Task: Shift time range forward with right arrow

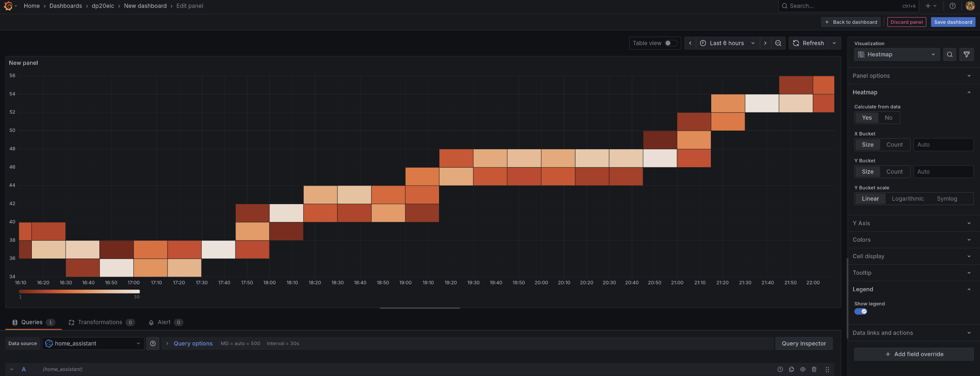Action: click(x=765, y=43)
